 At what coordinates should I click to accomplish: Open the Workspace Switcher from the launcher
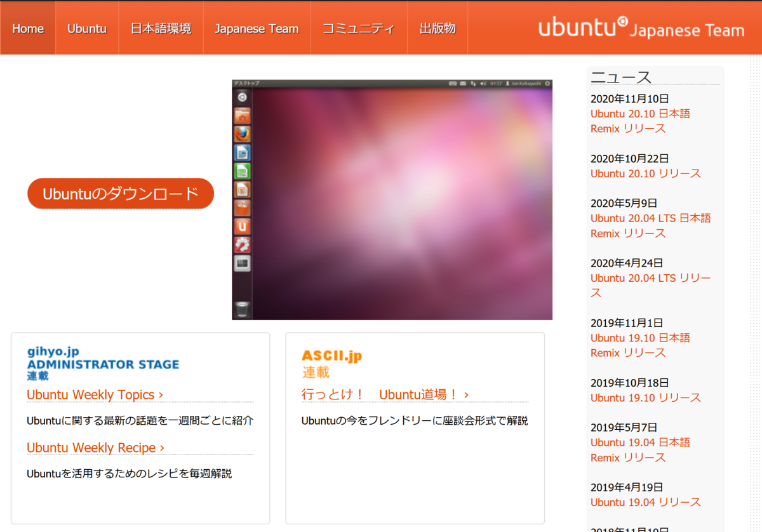(x=242, y=263)
